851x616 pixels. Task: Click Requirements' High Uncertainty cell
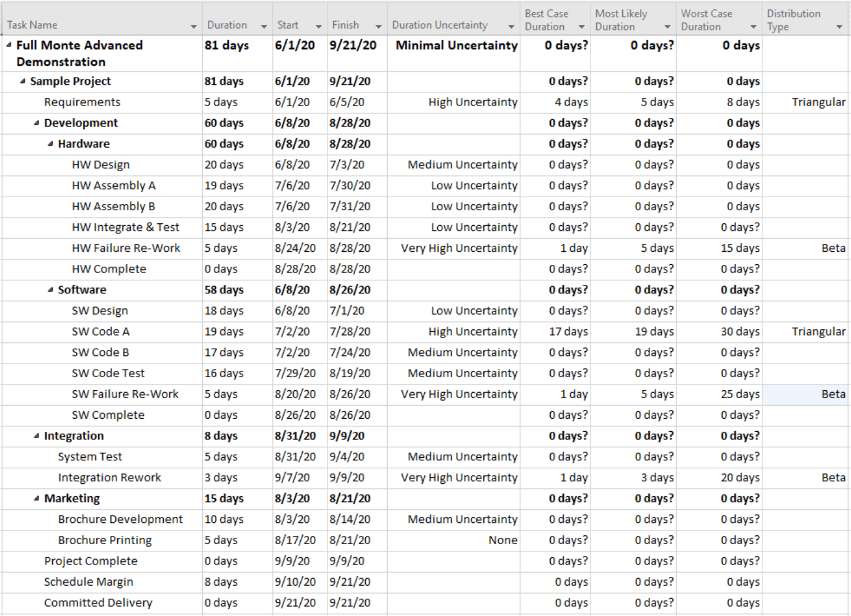454,102
